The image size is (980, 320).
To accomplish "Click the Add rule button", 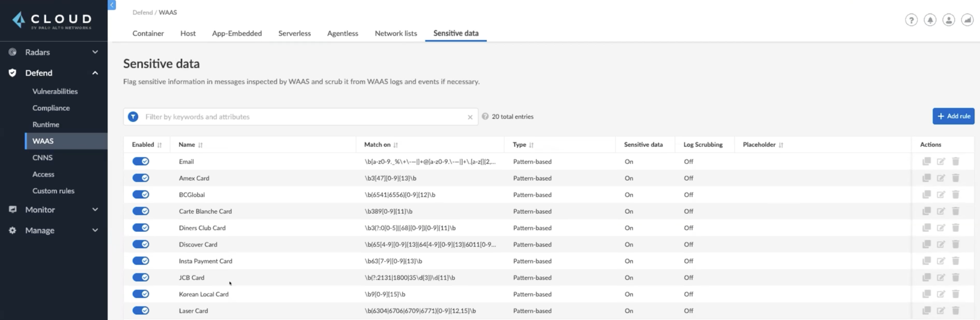I will 953,116.
